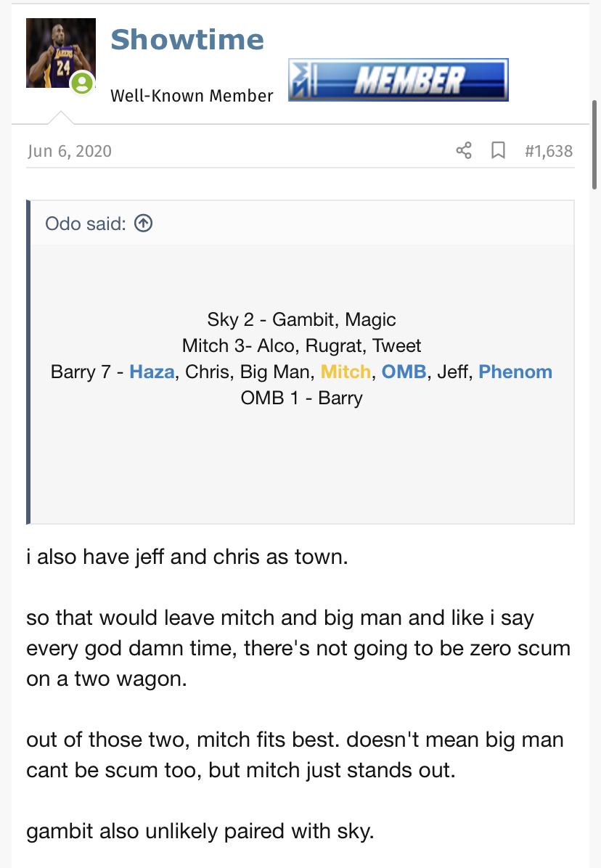Viewport: 601px width, 868px height.
Task: Open the post number #1,638 permalink
Action: point(549,151)
